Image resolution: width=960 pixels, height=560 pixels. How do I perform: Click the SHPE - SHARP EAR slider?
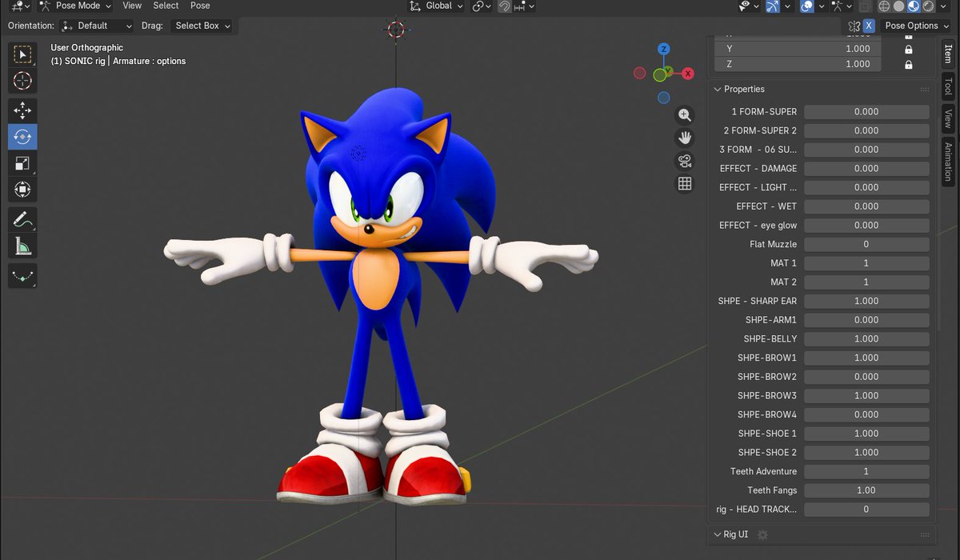point(866,301)
